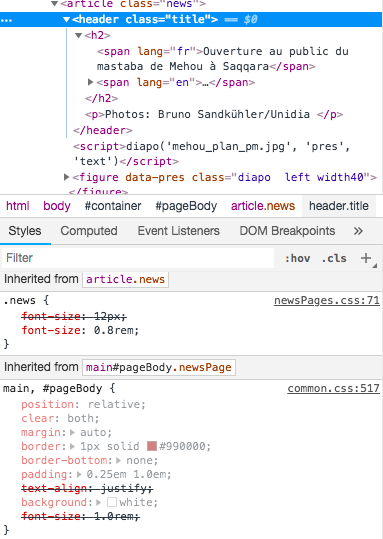This screenshot has width=383, height=539.
Task: Collapse the header class="title" node
Action: (x=66, y=20)
